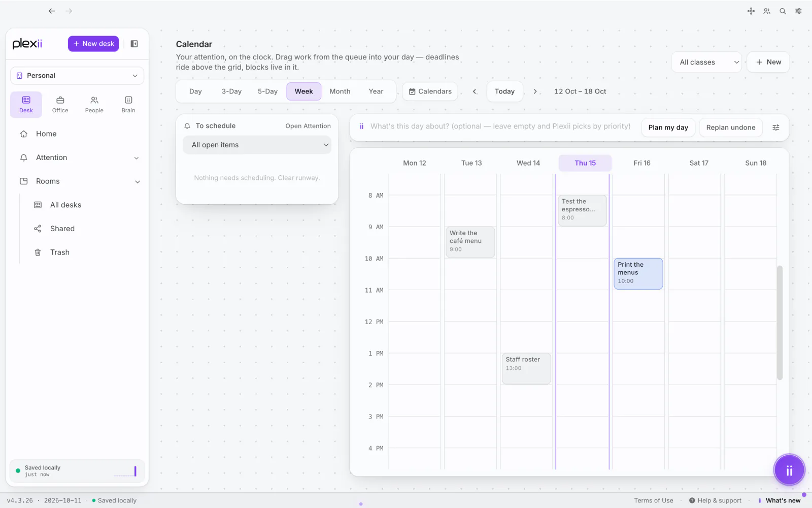
Task: Go to previous week arrow
Action: [x=475, y=91]
